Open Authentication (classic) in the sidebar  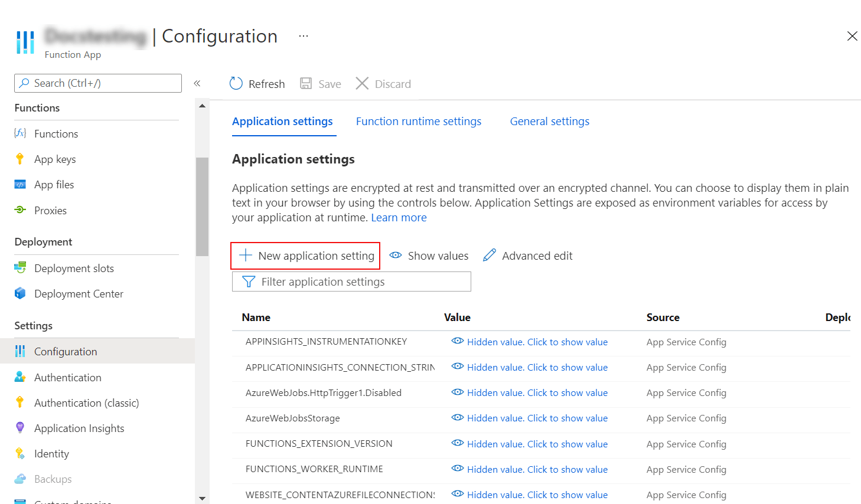[87, 403]
